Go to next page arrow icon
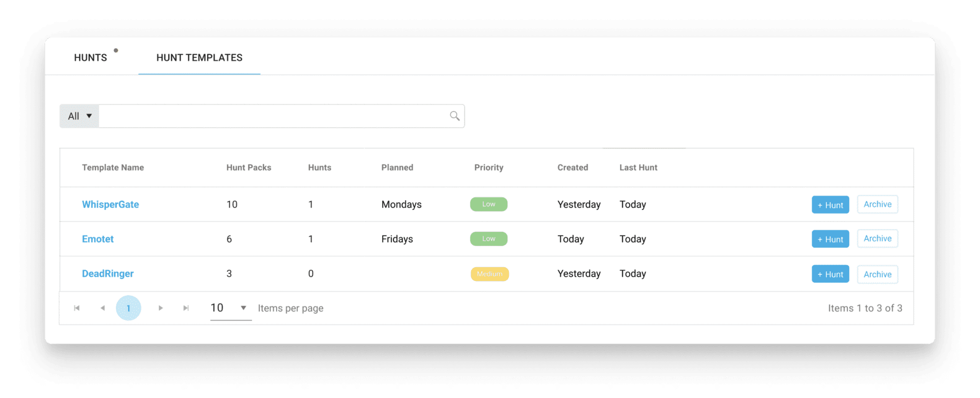This screenshot has width=980, height=398. click(160, 308)
